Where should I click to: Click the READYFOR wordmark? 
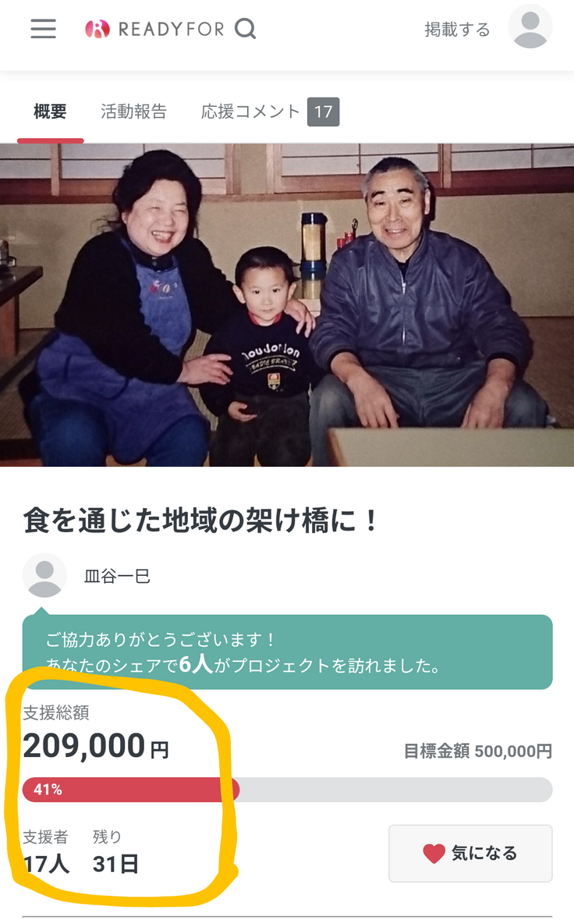coord(172,29)
